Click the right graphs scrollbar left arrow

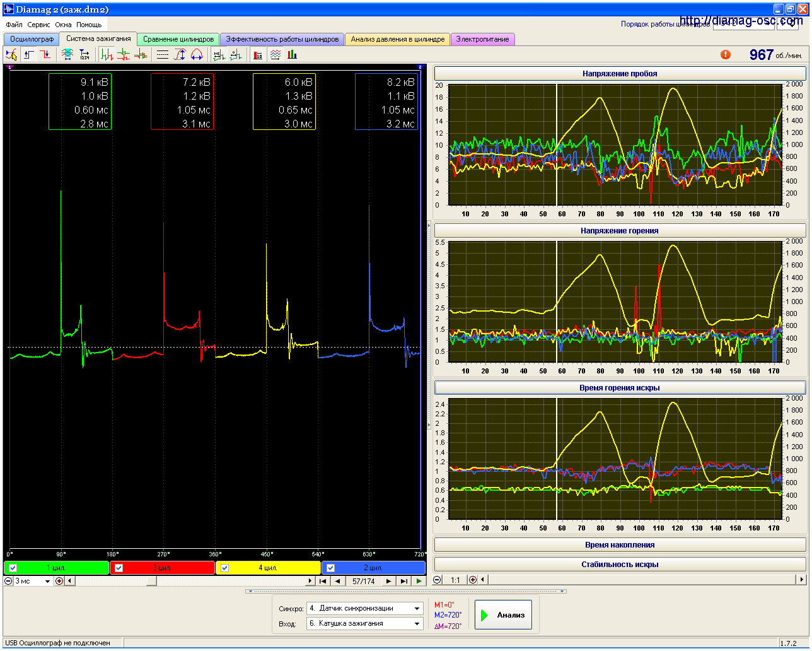(x=483, y=580)
